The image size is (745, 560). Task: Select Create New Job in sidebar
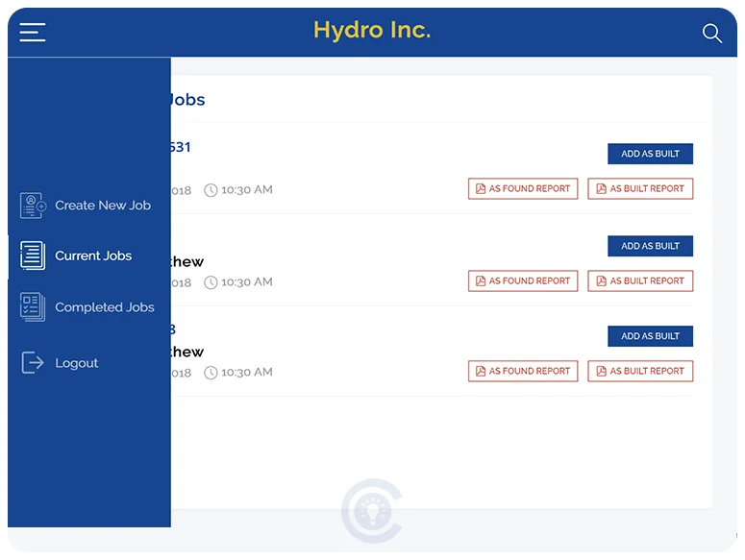(x=103, y=206)
